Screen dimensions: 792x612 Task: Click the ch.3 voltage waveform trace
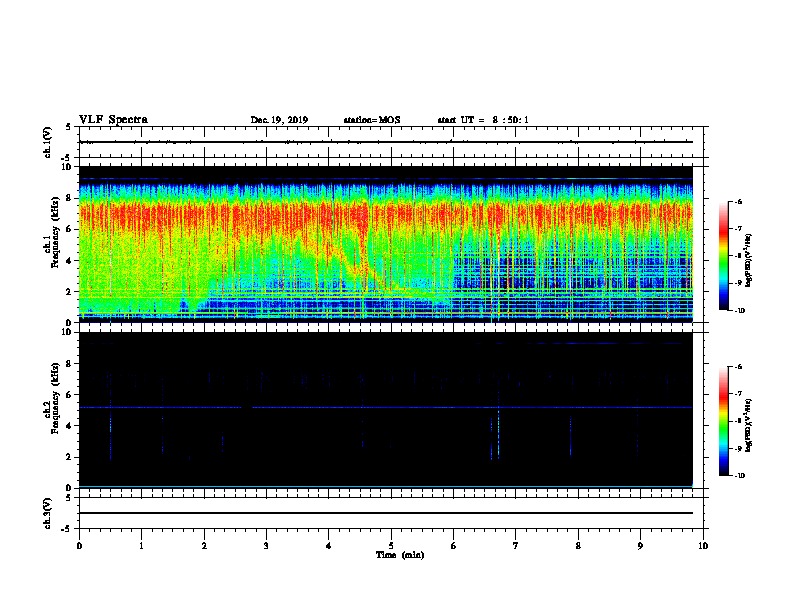(x=386, y=513)
